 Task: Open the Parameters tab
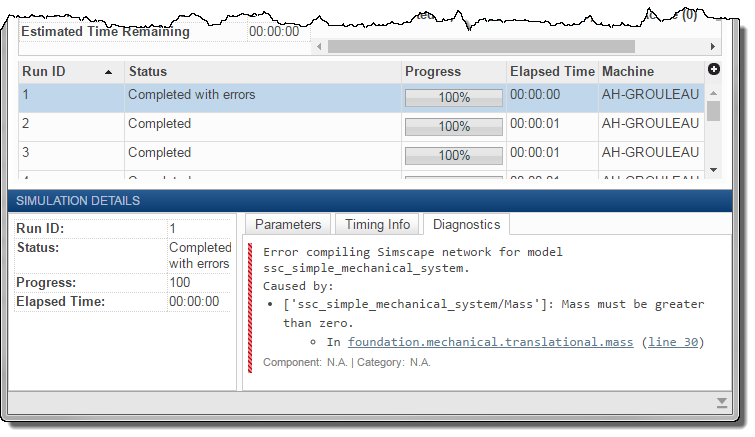[x=288, y=224]
